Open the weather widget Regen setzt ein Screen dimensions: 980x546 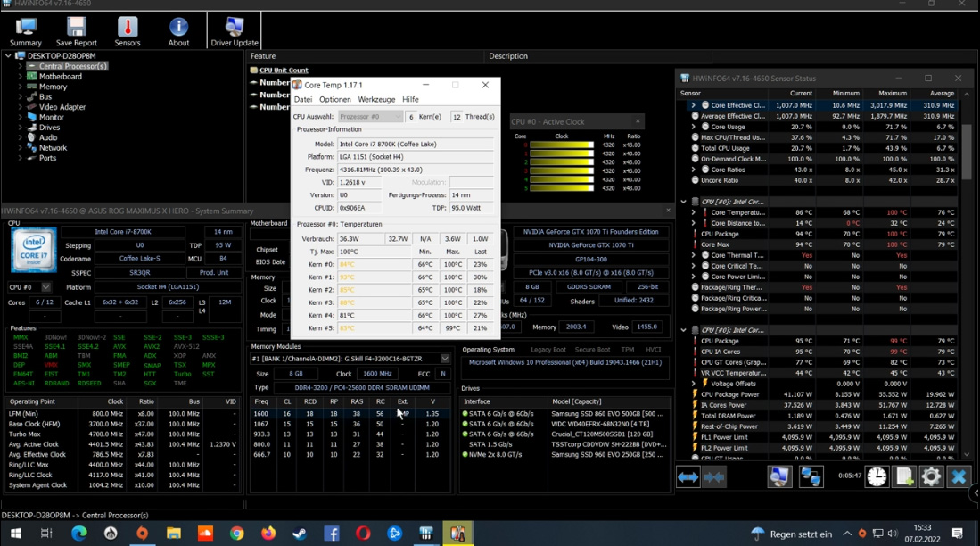point(791,534)
